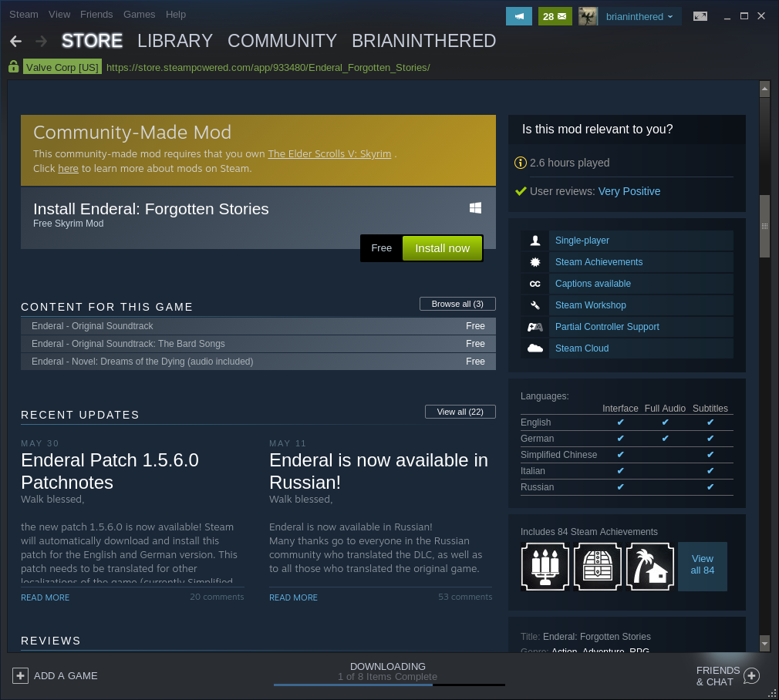Click the Install now button
779x700 pixels.
(x=442, y=248)
